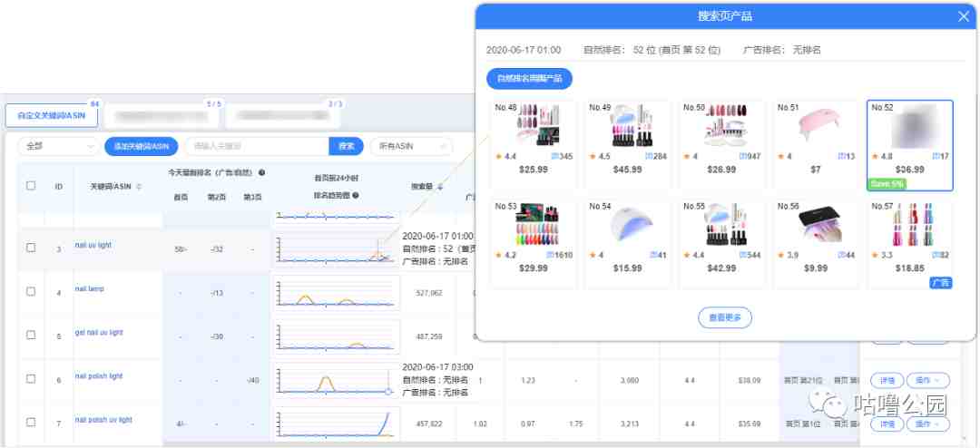The width and height of the screenshot is (980, 448).
Task: Open product thumbnail No.53 priced $29.99
Action: pyautogui.click(x=537, y=225)
